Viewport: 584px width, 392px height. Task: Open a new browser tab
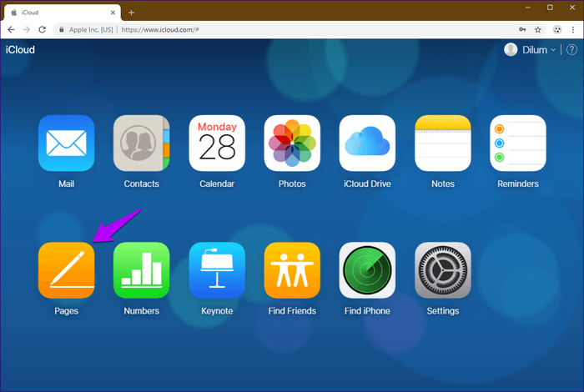pyautogui.click(x=131, y=13)
